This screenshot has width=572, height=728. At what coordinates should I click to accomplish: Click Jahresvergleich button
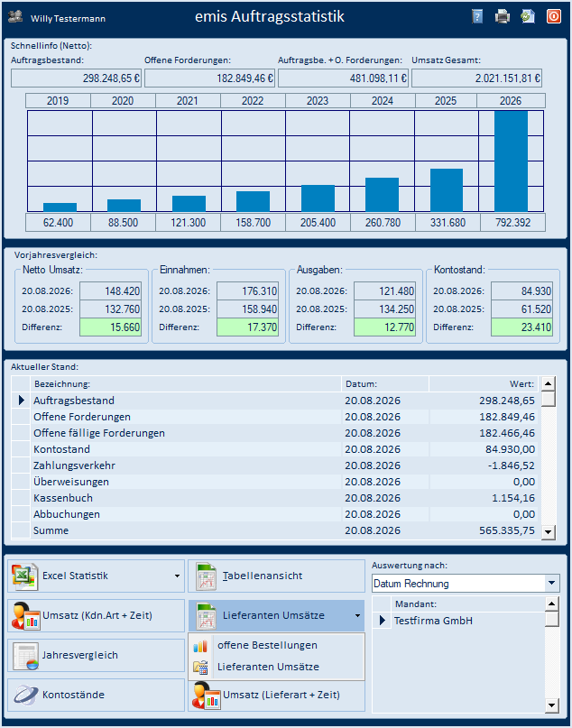[x=97, y=656]
